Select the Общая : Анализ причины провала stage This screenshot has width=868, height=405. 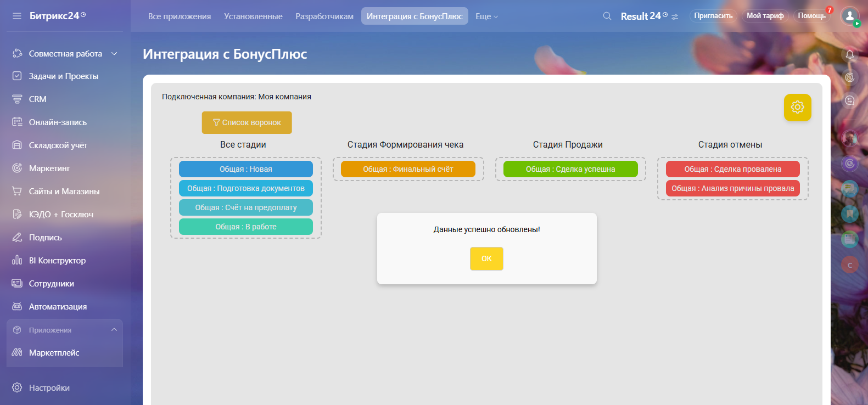(x=733, y=188)
